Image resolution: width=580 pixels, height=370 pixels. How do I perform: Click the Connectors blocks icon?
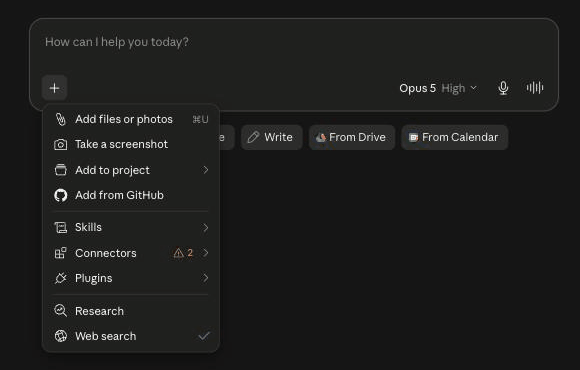61,253
